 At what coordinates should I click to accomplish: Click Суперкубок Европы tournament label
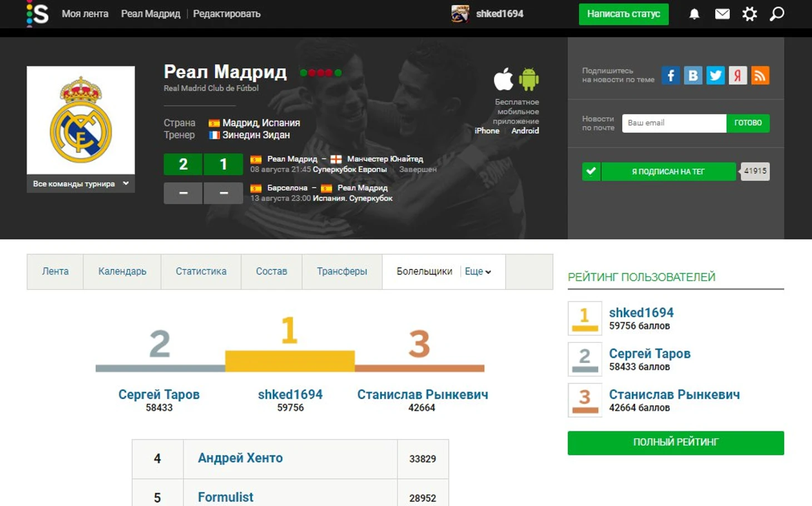click(349, 170)
